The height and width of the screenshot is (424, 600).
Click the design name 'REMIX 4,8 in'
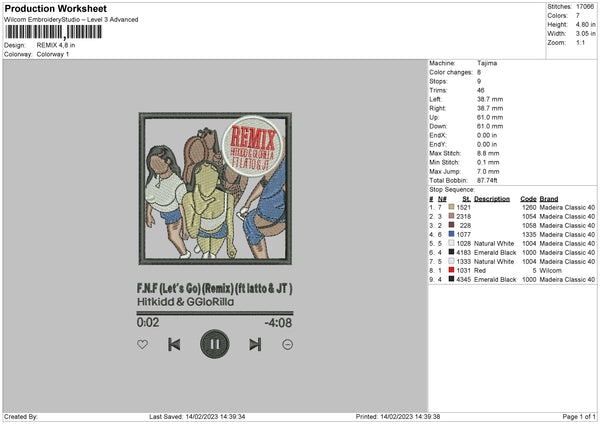[x=56, y=45]
